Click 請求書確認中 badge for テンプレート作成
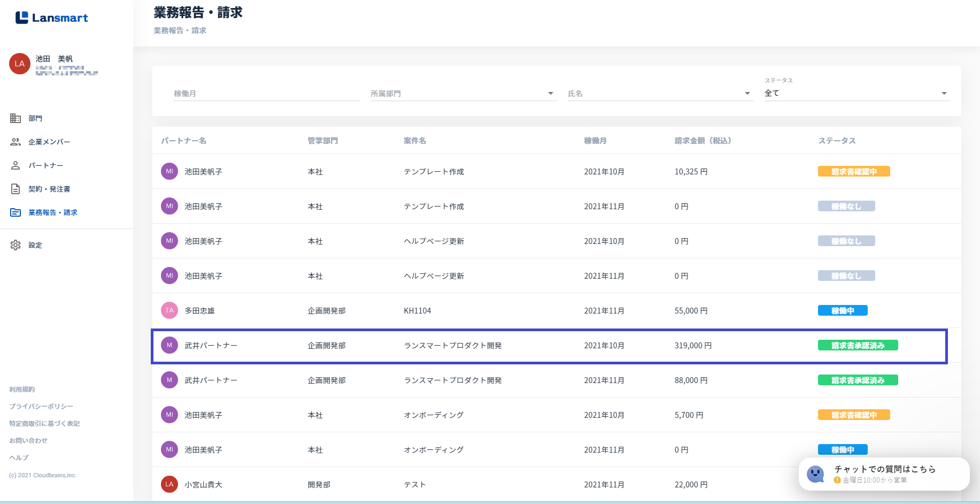 853,172
